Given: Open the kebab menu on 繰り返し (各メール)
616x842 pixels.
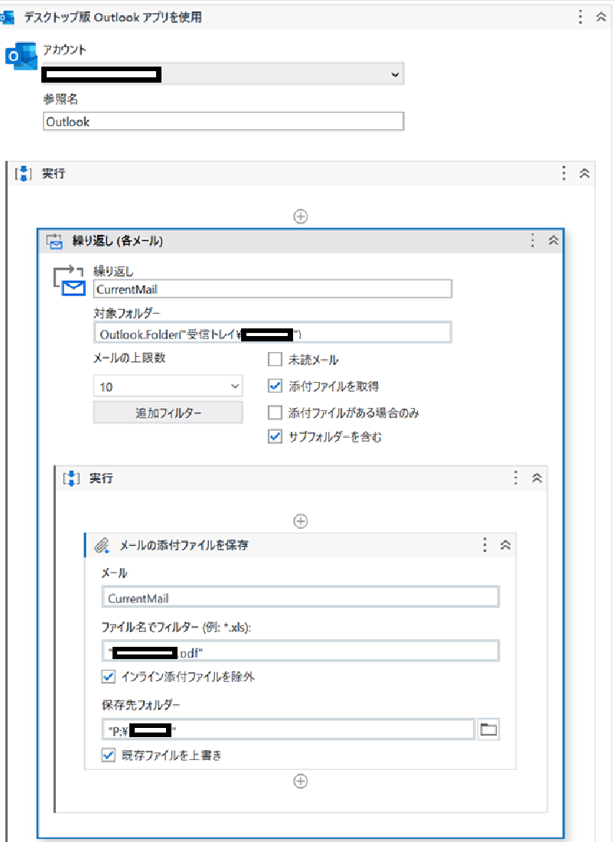Looking at the screenshot, I should (533, 240).
